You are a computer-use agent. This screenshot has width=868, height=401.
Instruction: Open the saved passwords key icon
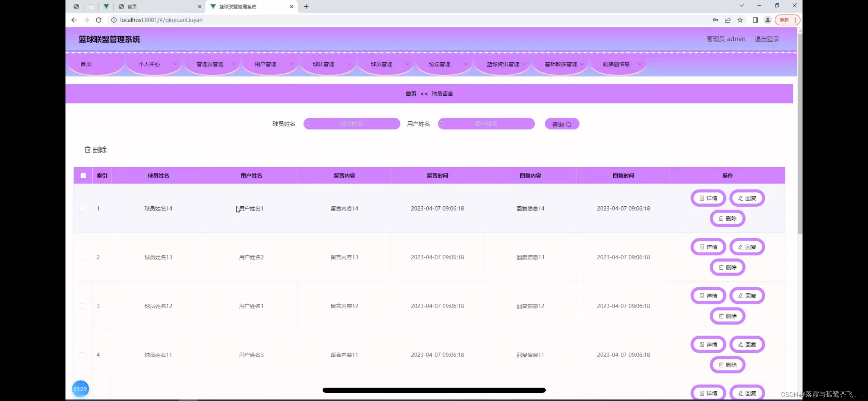point(715,20)
